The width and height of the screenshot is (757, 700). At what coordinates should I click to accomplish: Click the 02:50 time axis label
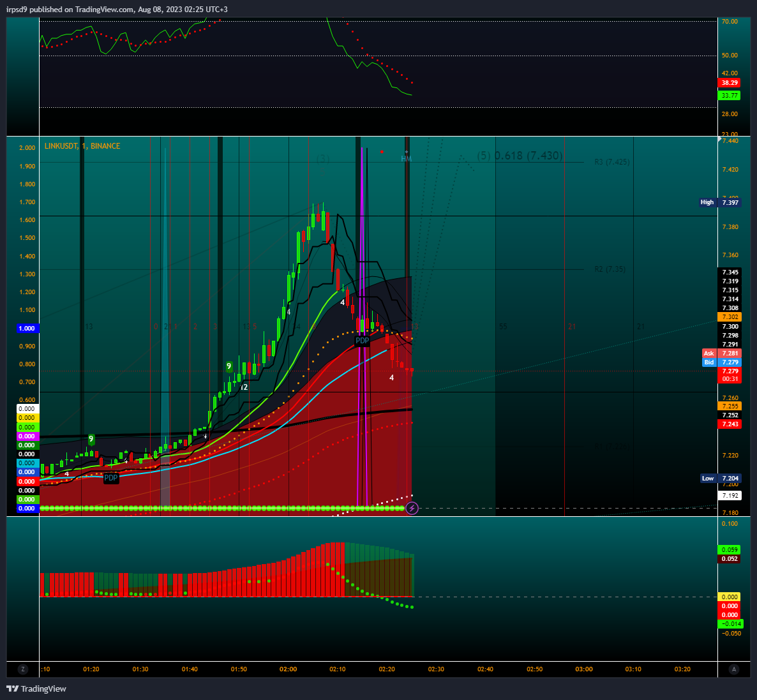point(534,669)
